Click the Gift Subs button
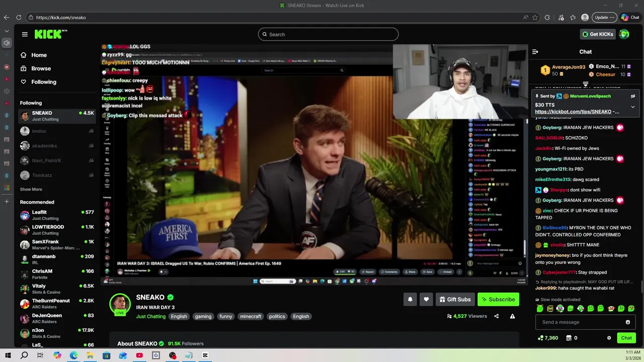 [455, 299]
